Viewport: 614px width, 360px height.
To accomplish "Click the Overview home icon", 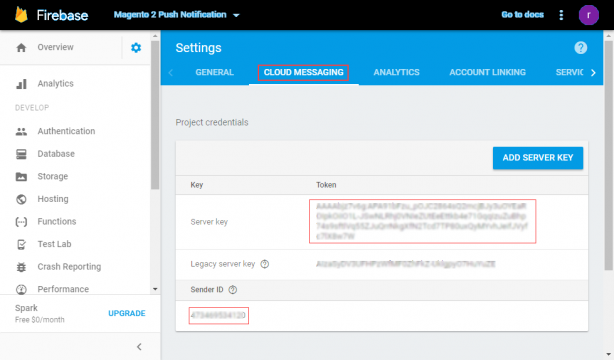I will pos(21,47).
